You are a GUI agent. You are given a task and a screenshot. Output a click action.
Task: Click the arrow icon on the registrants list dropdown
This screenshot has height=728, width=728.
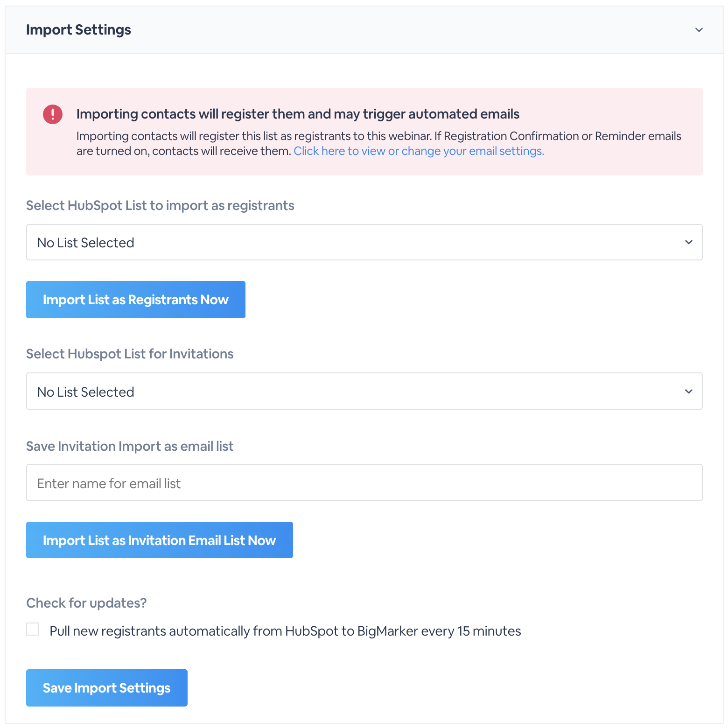688,242
